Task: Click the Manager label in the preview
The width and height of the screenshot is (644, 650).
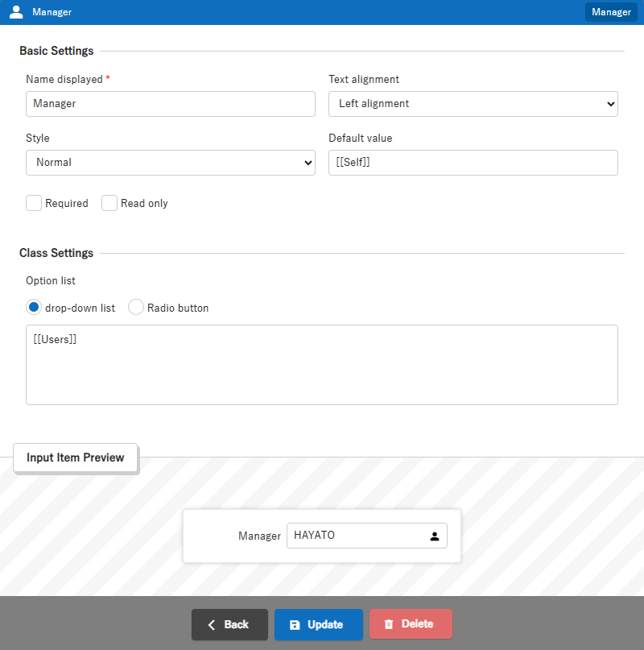Action: tap(259, 536)
